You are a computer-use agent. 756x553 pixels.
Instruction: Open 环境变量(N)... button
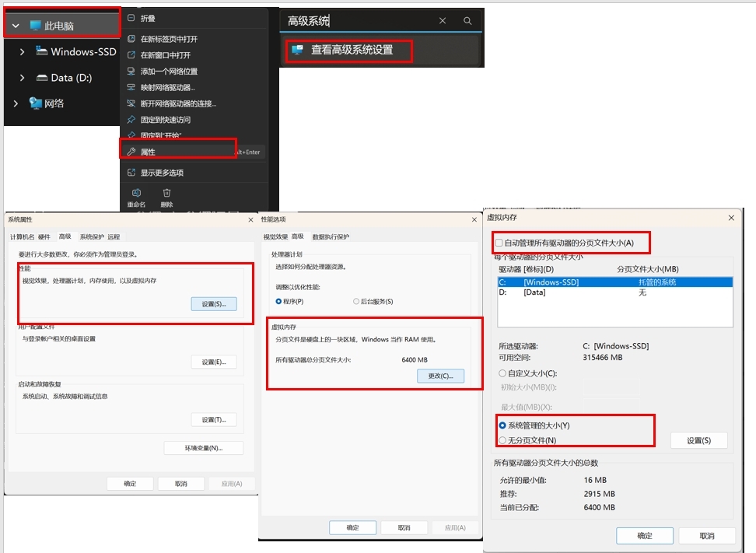pos(203,448)
